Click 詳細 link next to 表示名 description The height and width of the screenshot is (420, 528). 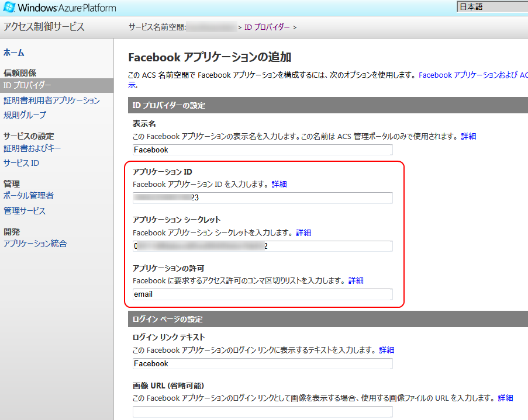click(x=468, y=136)
